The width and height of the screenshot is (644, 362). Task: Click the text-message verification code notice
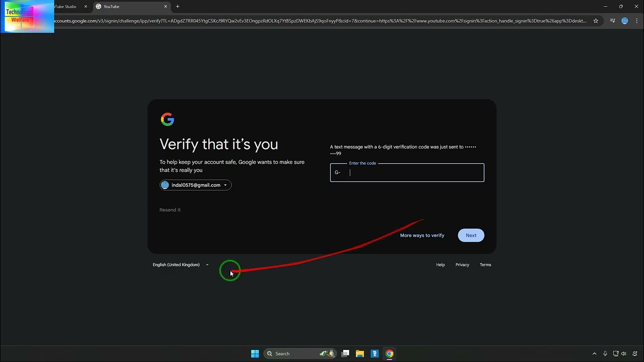(x=403, y=150)
